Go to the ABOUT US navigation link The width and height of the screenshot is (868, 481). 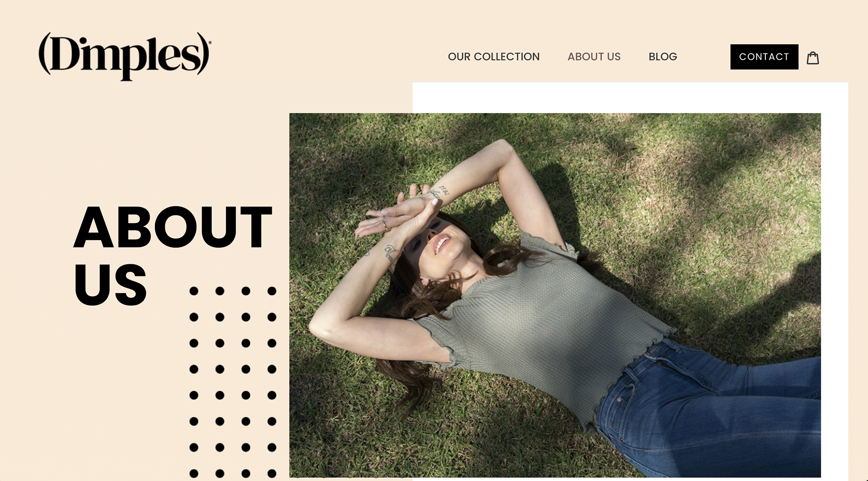[594, 57]
